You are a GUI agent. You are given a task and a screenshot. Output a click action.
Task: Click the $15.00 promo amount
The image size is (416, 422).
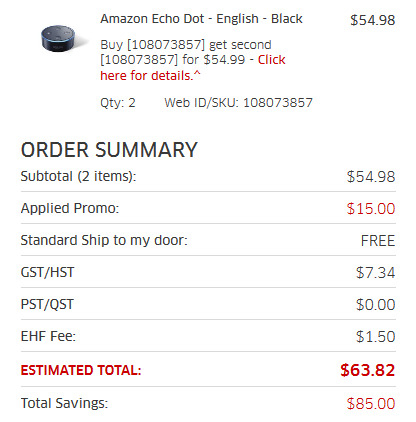[x=371, y=209]
